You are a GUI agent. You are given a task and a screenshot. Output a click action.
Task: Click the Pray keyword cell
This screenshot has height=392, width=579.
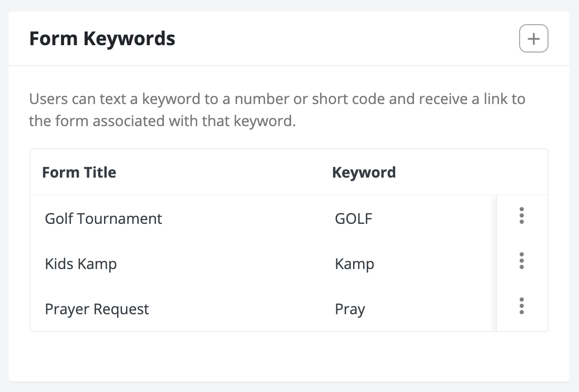[x=350, y=309]
